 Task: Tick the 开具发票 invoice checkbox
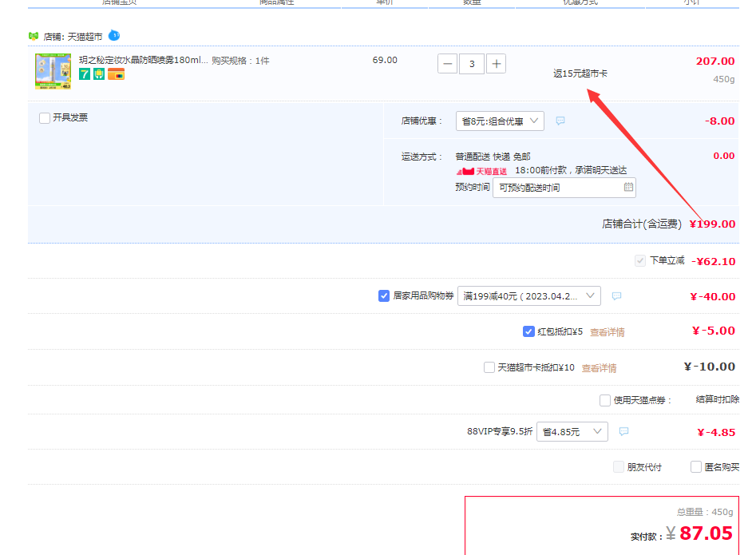click(45, 117)
